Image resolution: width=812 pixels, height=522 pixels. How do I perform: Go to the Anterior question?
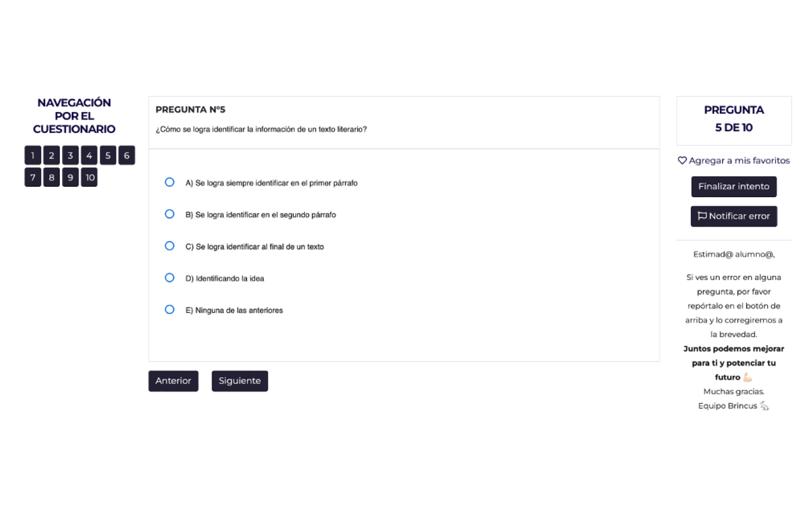point(173,381)
